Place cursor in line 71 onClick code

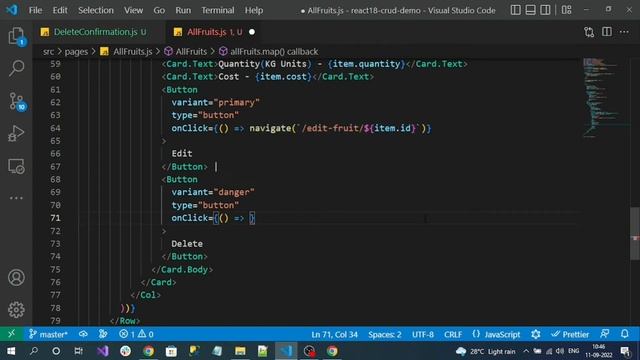[213, 218]
